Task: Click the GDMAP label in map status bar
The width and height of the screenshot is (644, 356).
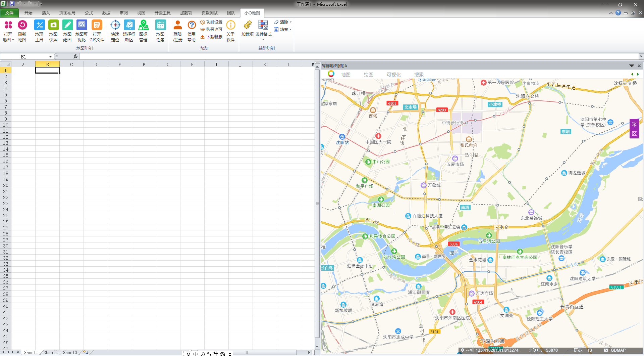Action: coord(618,350)
